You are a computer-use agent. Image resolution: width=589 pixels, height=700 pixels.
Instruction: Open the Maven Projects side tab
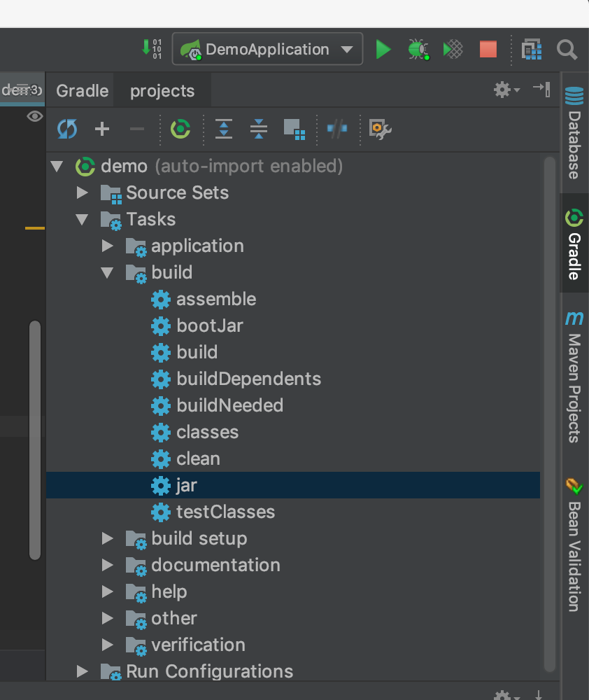tap(574, 378)
